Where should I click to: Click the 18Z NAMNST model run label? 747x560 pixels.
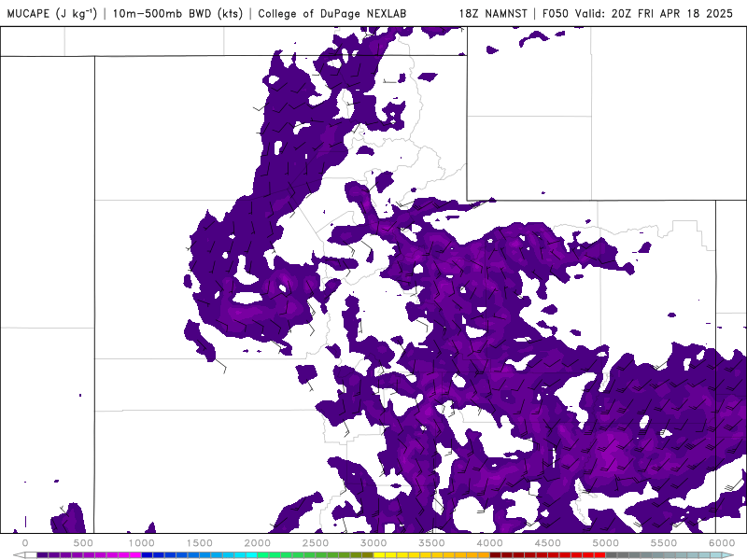[493, 13]
